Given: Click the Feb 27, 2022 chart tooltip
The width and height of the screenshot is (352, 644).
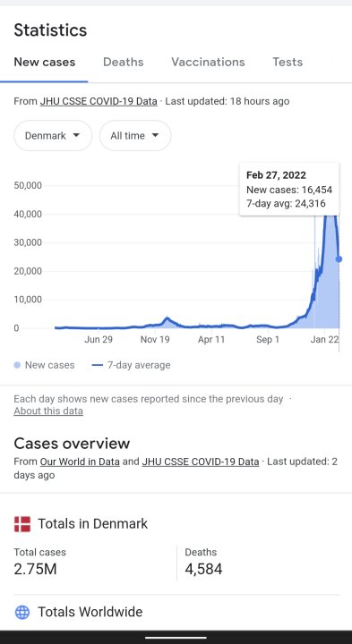Looking at the screenshot, I should [x=289, y=189].
